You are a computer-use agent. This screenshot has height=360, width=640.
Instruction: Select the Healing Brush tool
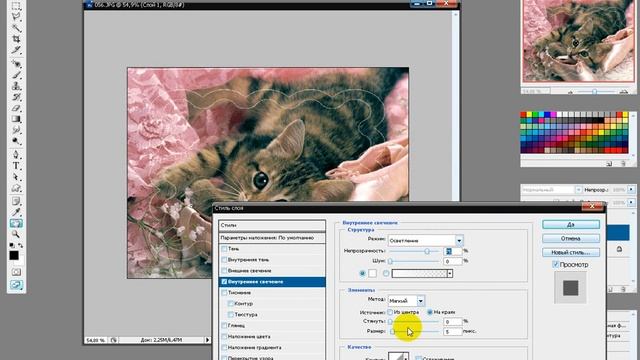coord(16,64)
